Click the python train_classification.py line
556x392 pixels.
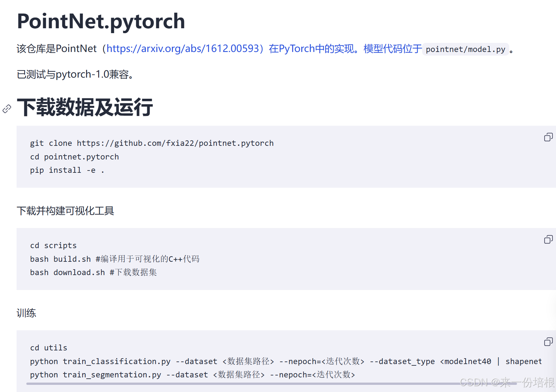(286, 361)
